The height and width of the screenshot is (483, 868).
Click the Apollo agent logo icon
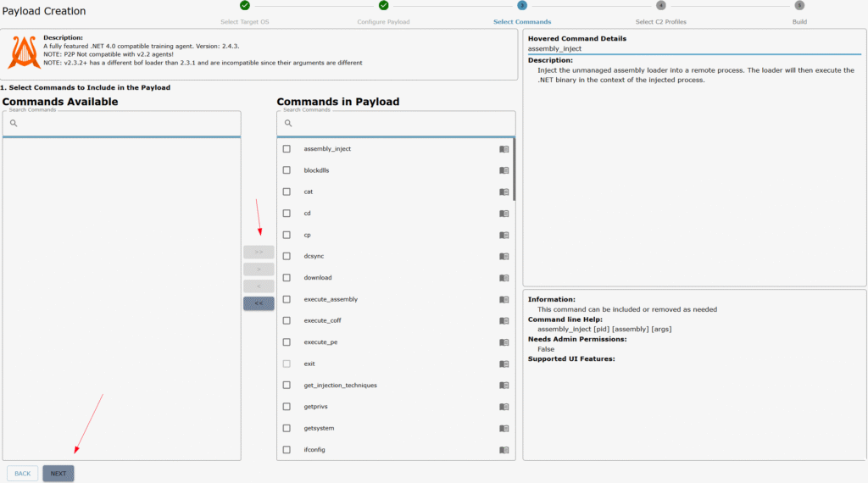pos(24,52)
